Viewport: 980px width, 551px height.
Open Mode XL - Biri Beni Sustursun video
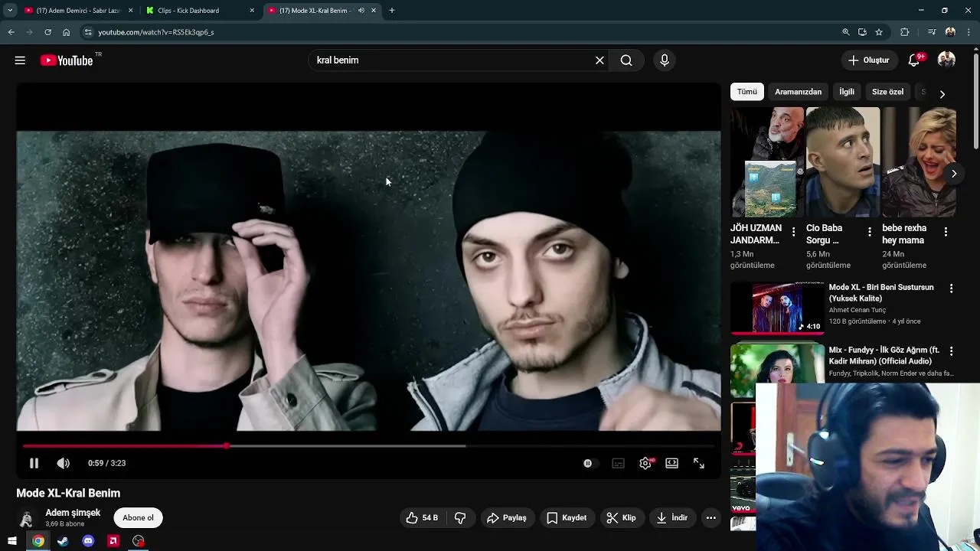[x=881, y=293]
